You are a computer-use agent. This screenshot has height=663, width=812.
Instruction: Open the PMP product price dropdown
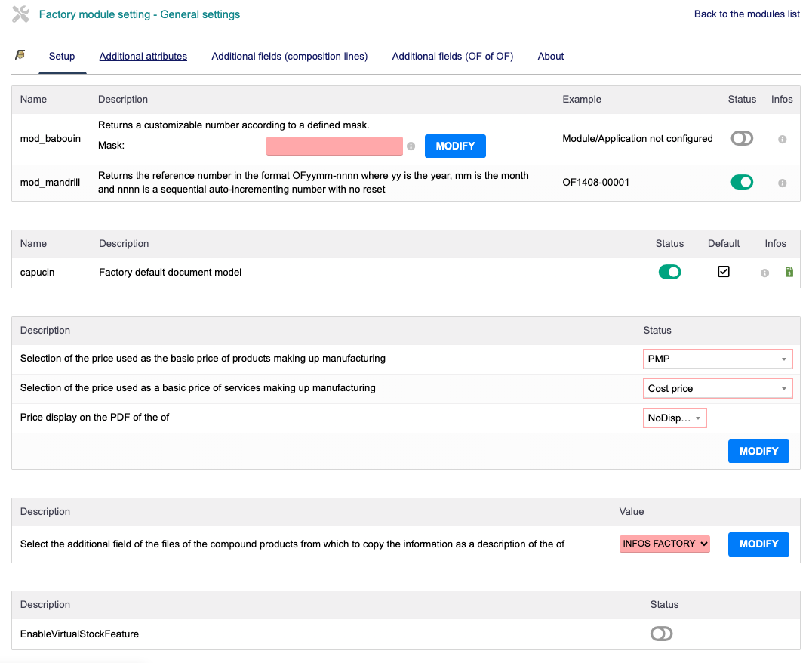click(x=717, y=359)
